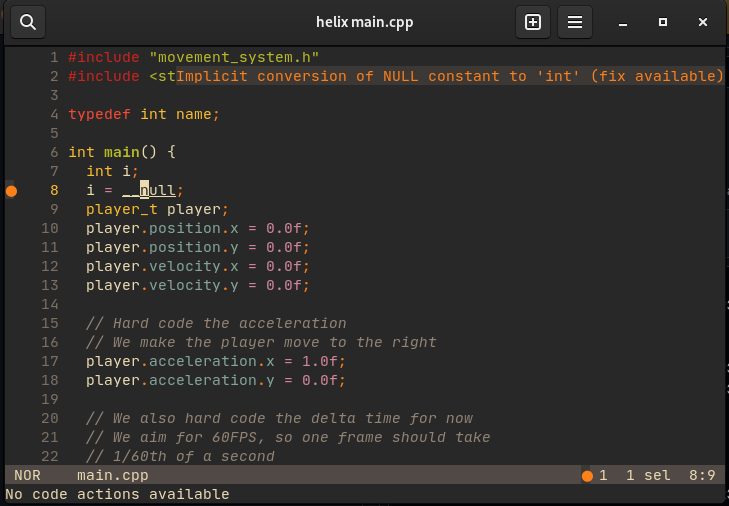Open a new tab with plus icon
The width and height of the screenshot is (729, 506).
click(533, 22)
